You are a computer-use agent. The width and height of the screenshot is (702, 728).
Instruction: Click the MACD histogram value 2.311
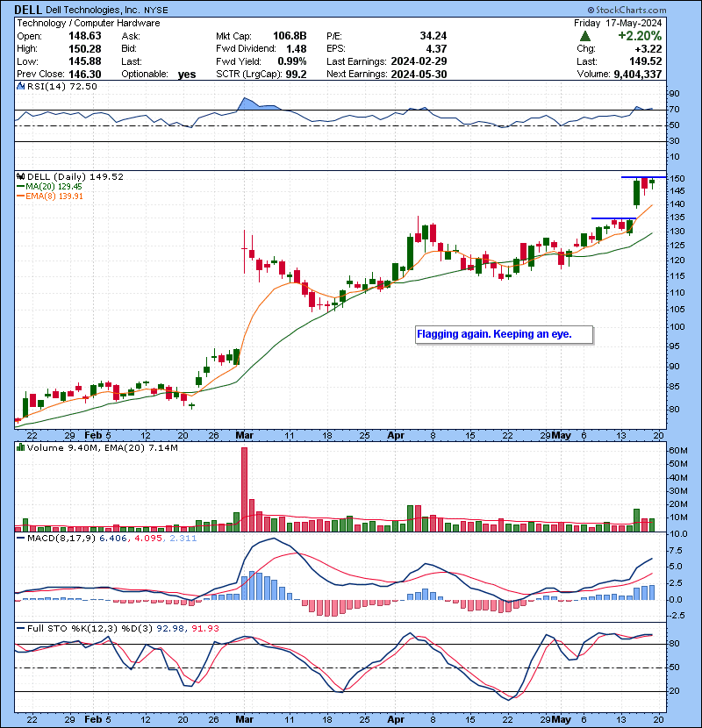coord(183,539)
